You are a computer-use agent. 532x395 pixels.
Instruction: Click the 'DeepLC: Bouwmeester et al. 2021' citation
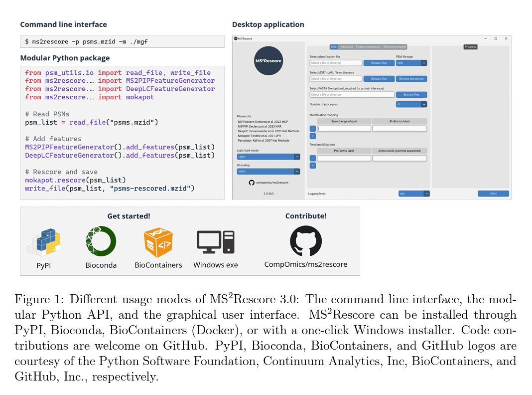[268, 131]
